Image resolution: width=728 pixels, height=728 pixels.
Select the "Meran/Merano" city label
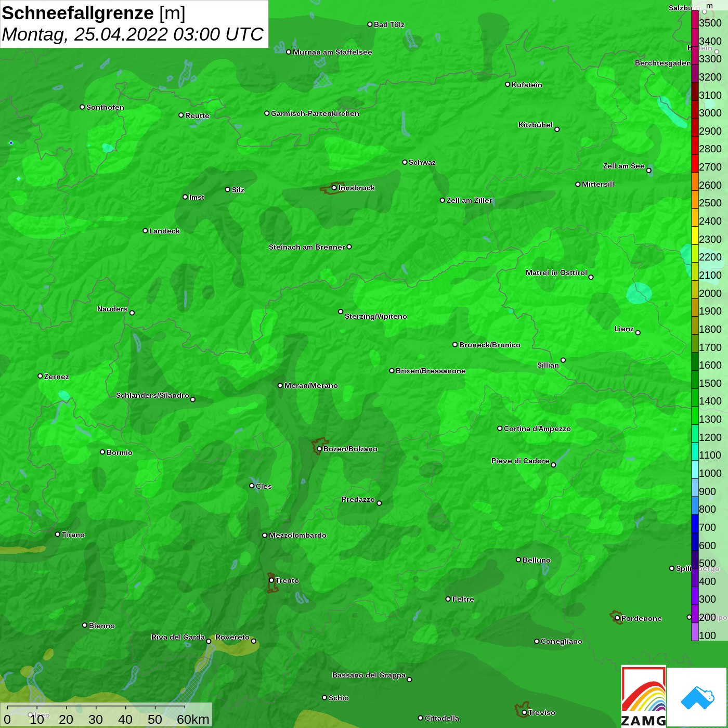[x=311, y=385]
